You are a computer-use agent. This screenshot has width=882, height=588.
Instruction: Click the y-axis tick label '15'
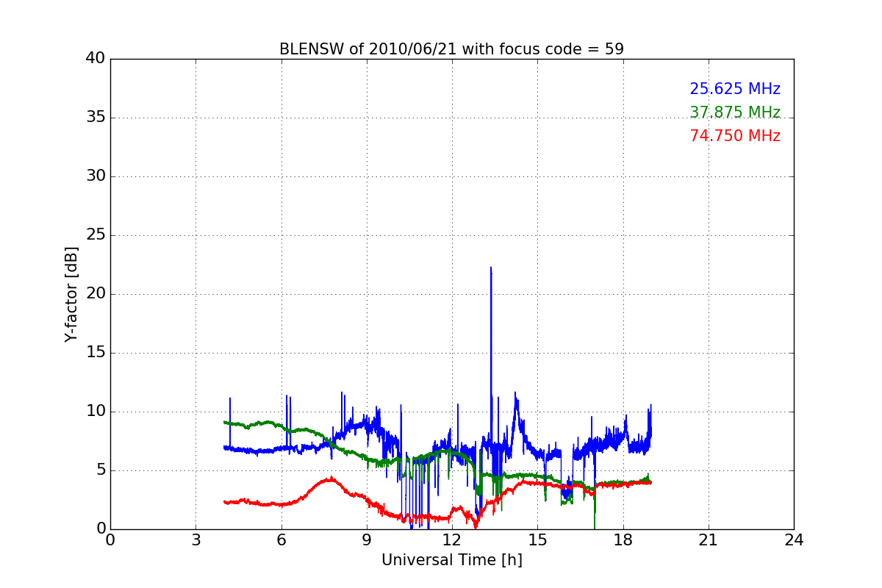coord(96,353)
